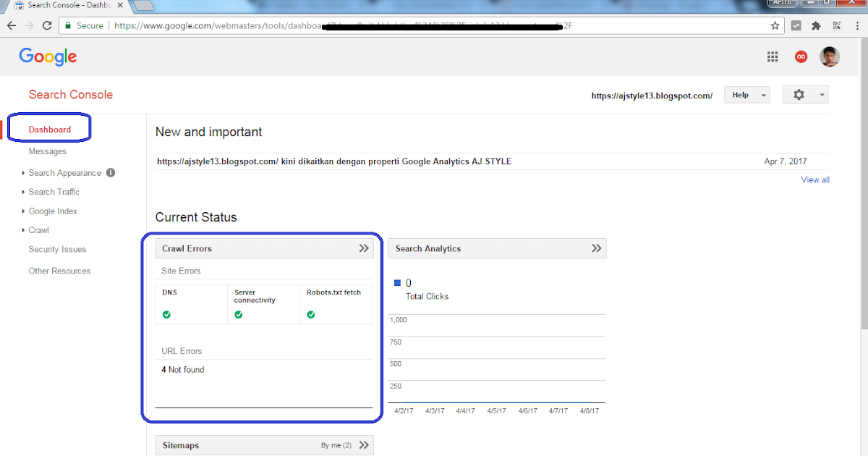View site info via the Secure lock icon
Screen dimensions: 868x456
[68, 25]
